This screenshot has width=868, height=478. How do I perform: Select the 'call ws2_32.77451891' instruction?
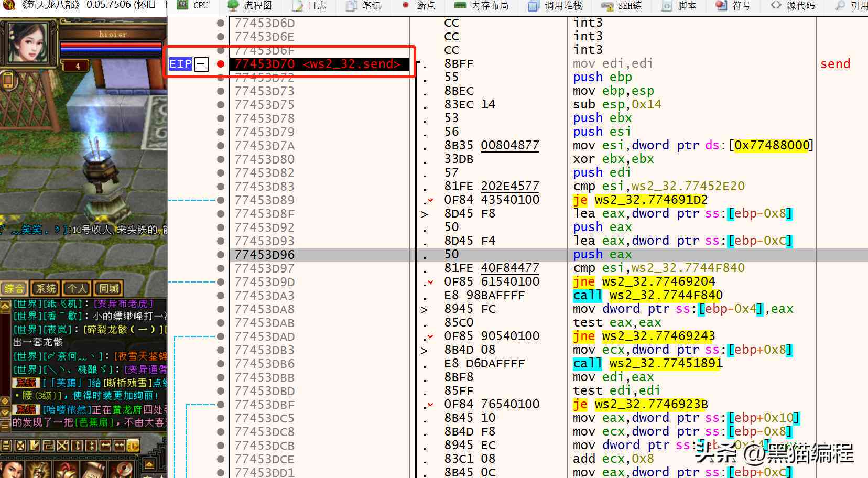[x=647, y=364]
